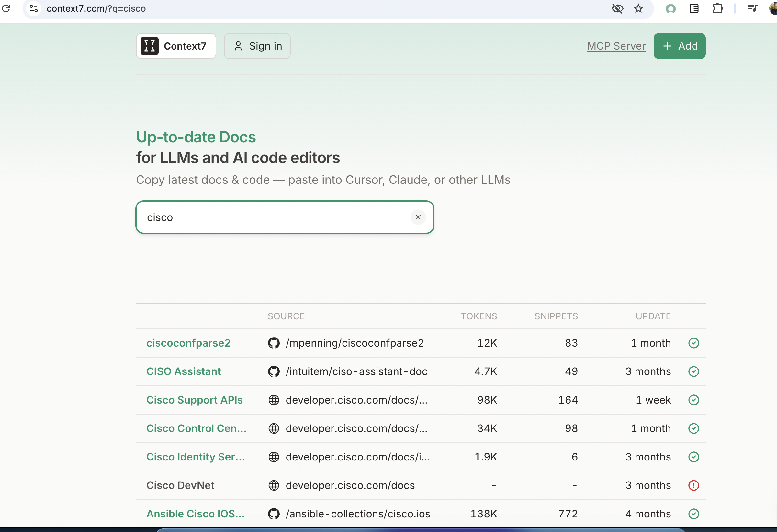The height and width of the screenshot is (532, 777).
Task: Click the crossed-out eye icon in address bar
Action: pos(617,8)
